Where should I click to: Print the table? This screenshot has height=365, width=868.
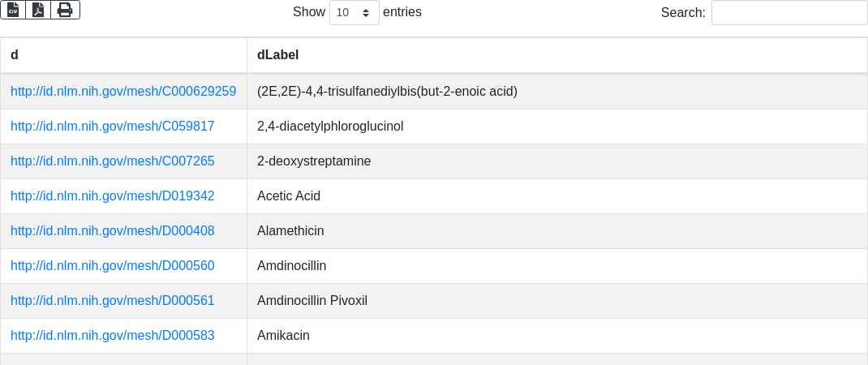[65, 10]
